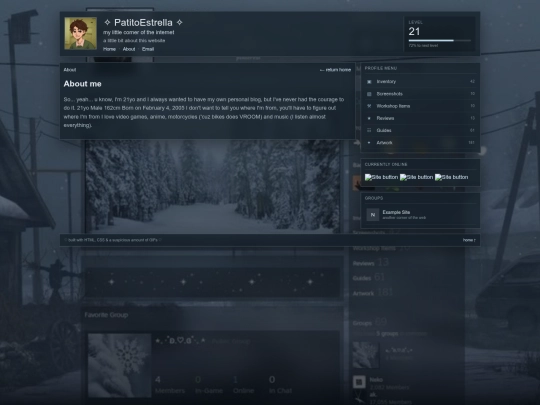Click the 'PROFILE MENU' section header
The width and height of the screenshot is (540, 405).
point(381,68)
